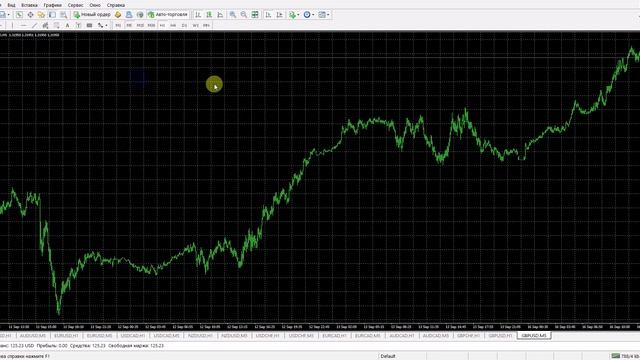Open the chart templates icon
640x360 pixels.
pos(322,15)
